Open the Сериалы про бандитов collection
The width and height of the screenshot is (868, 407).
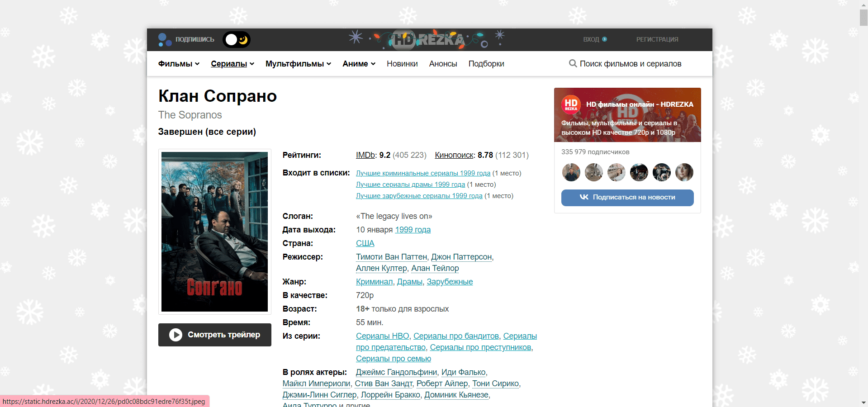tap(456, 336)
